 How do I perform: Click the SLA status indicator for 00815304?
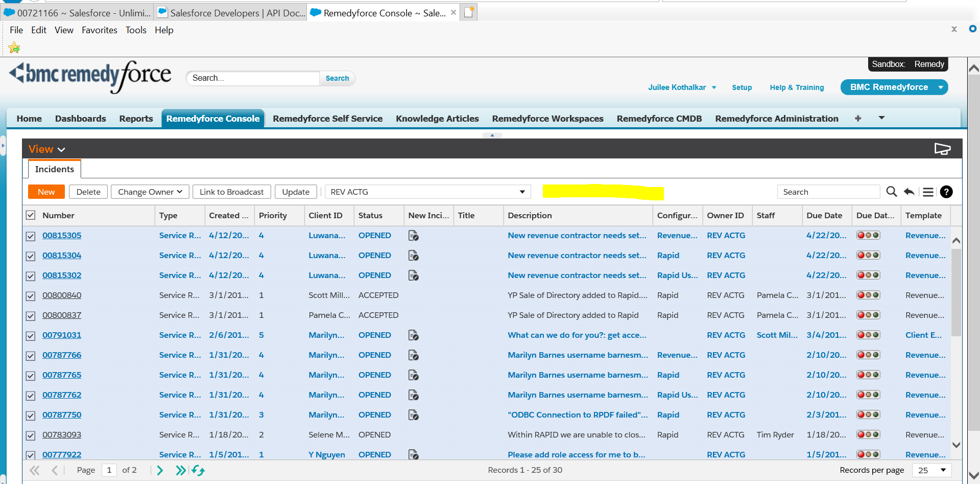tap(868, 255)
